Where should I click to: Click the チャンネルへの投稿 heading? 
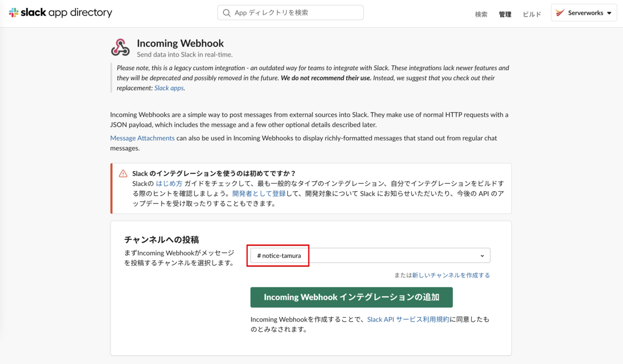tap(161, 239)
